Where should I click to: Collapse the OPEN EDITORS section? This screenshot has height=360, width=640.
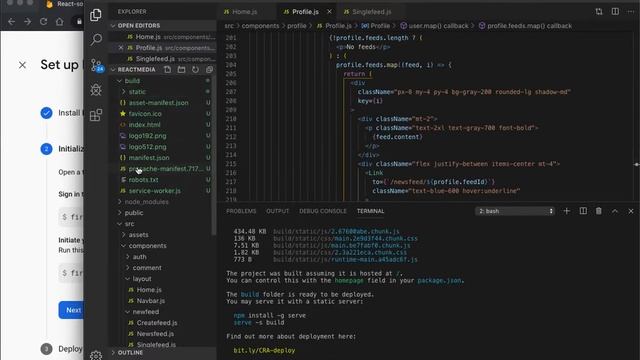click(x=113, y=26)
